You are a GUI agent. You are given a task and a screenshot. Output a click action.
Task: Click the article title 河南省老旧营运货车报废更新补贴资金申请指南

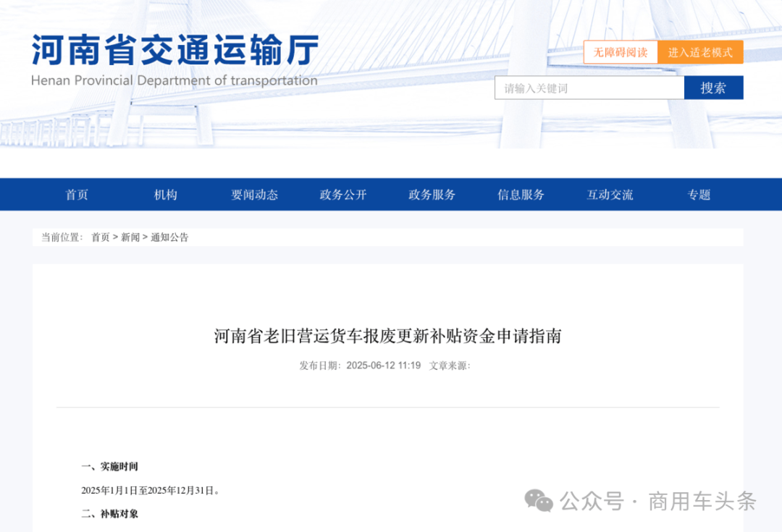coord(388,336)
